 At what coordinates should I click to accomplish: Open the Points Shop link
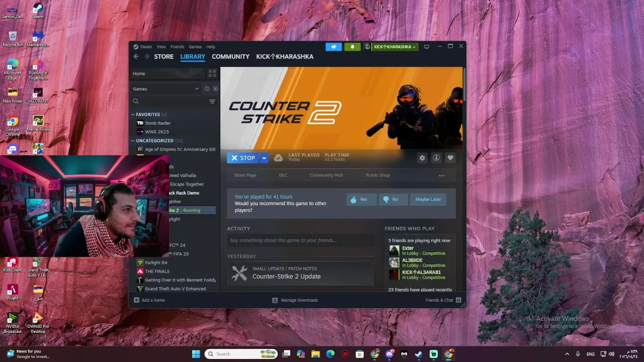(378, 175)
